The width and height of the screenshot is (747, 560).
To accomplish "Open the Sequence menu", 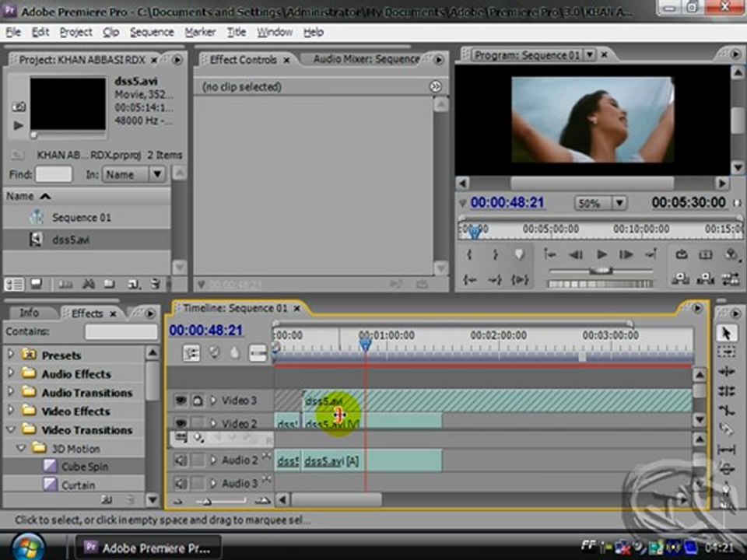I will click(152, 33).
